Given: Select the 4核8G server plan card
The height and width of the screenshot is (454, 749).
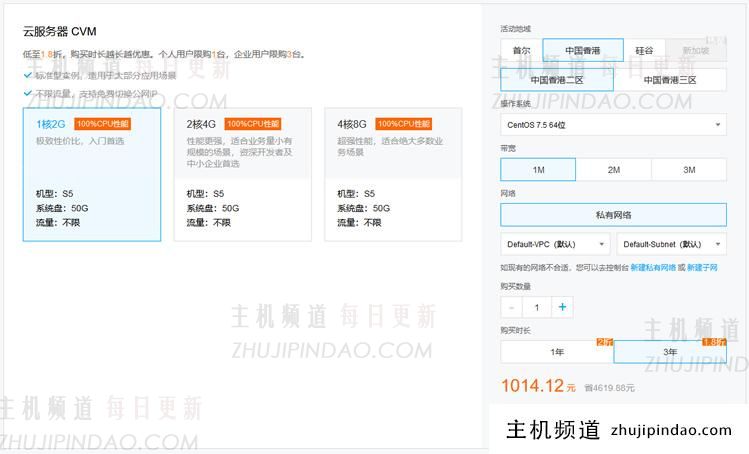Looking at the screenshot, I should [x=393, y=174].
